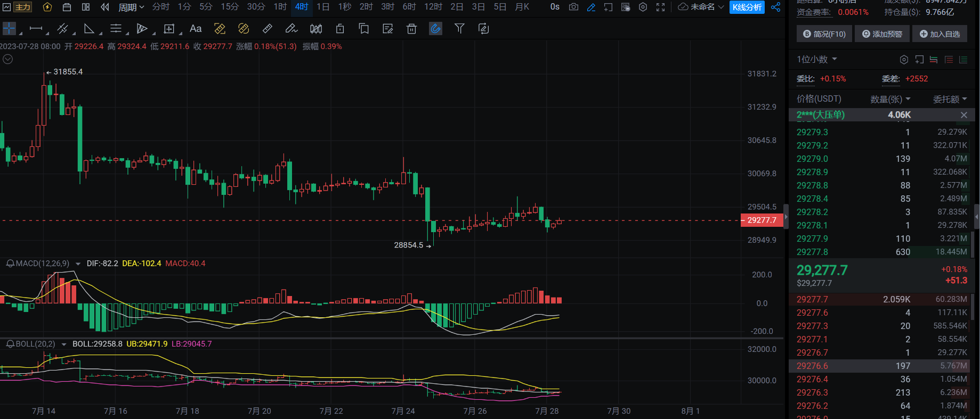Select the 15分 timeframe tab
Image resolution: width=980 pixels, height=419 pixels.
point(230,7)
